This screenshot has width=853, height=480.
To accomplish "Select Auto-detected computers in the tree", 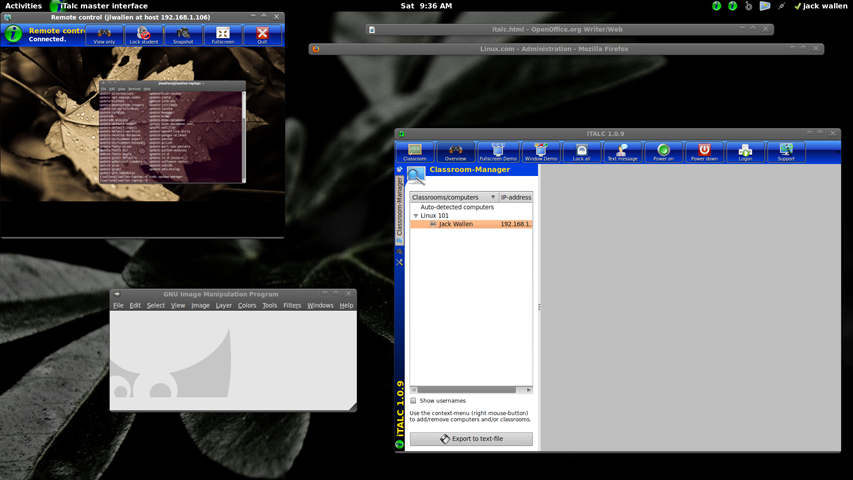I will [457, 207].
